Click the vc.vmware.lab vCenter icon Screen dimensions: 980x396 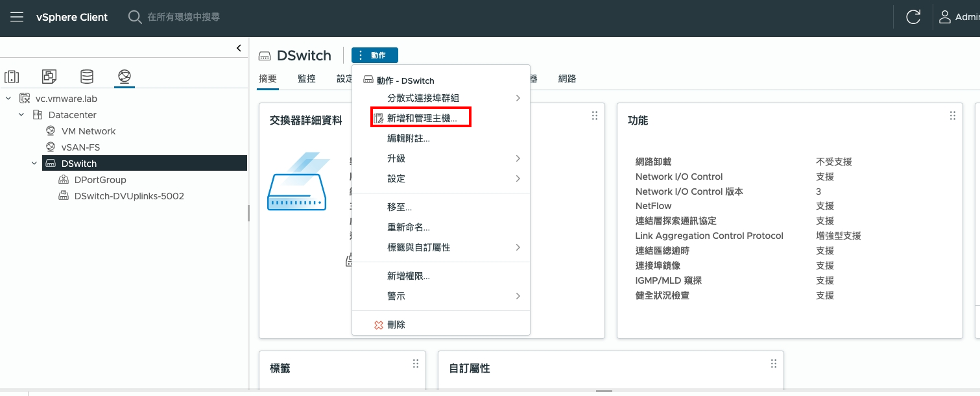tap(25, 99)
